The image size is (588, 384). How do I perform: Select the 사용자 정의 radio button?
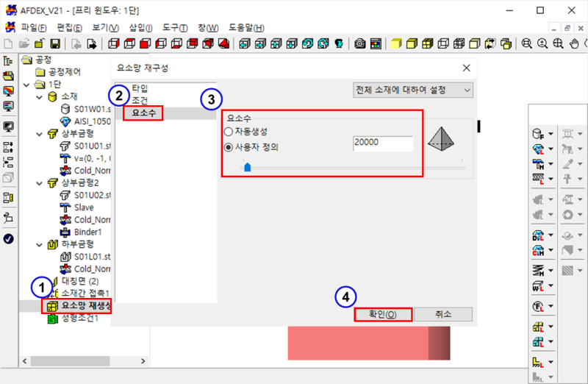[229, 146]
